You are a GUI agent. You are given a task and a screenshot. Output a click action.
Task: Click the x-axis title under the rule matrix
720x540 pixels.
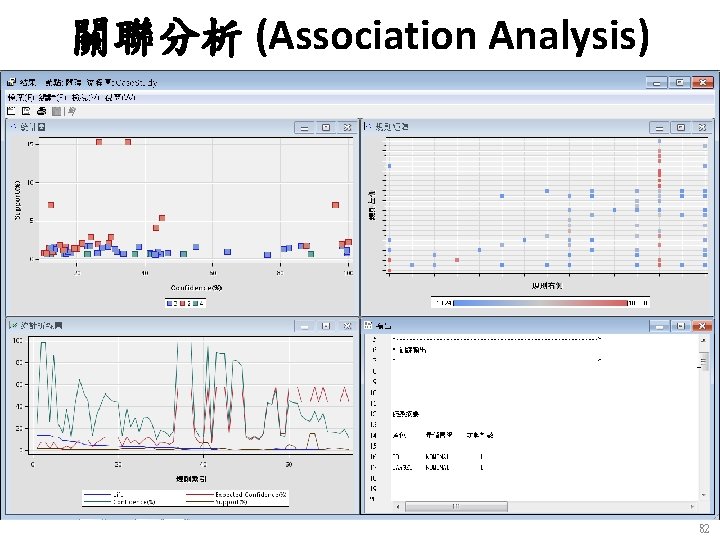547,286
